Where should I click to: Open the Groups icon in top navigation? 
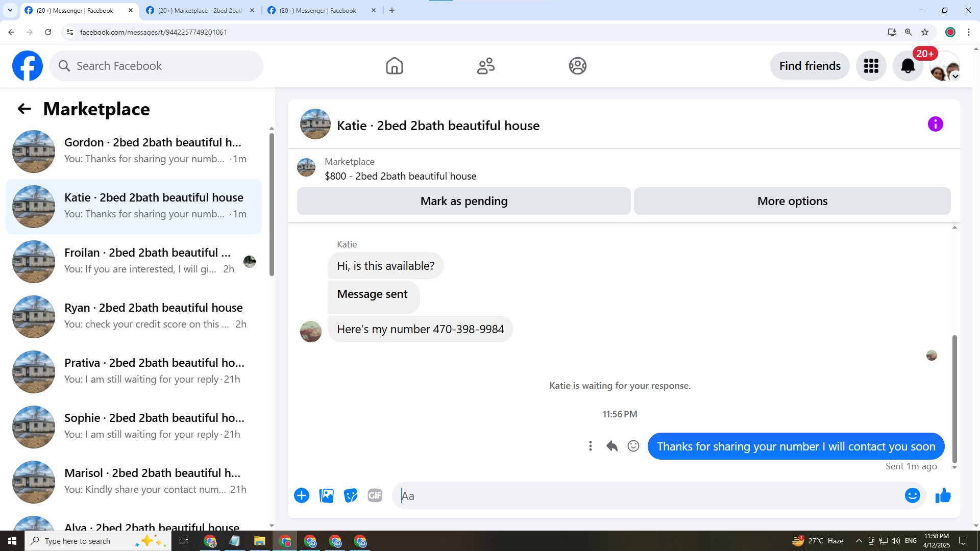point(577,66)
